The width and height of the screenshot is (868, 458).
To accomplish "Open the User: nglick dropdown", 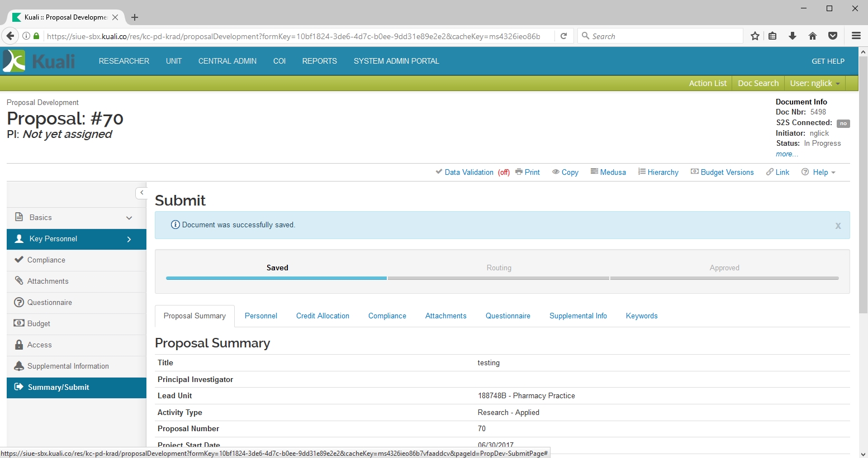I will pyautogui.click(x=814, y=83).
